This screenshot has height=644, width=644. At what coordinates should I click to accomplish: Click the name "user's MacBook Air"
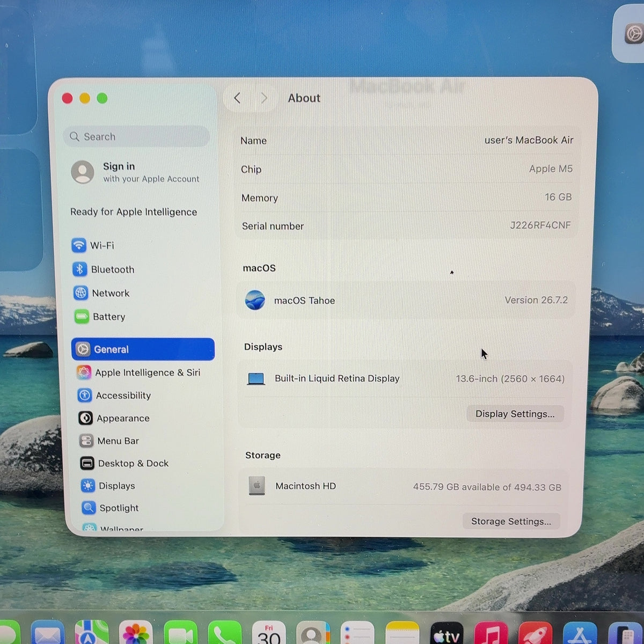coord(529,140)
